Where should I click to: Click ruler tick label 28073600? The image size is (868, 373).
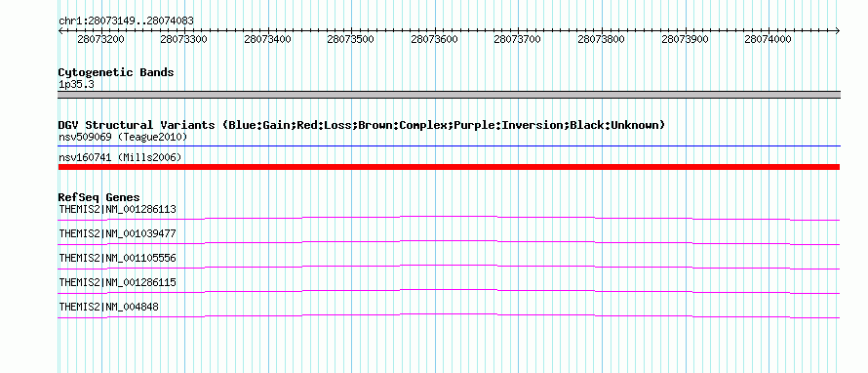(x=435, y=39)
